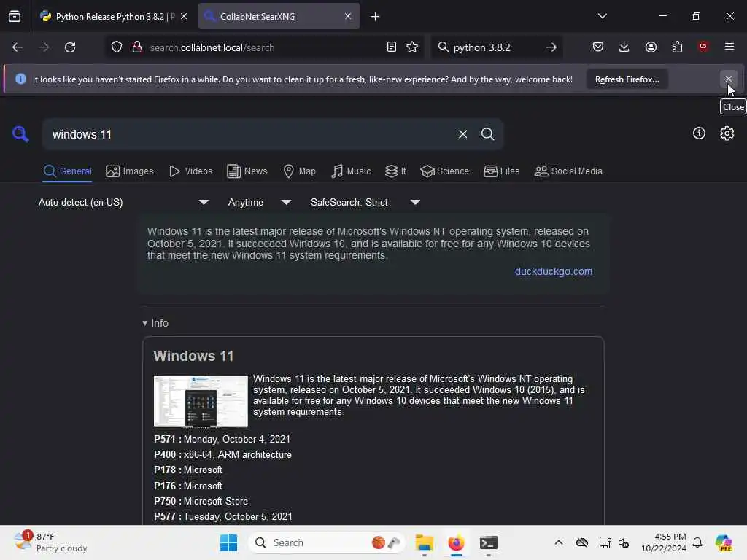This screenshot has width=747, height=560.
Task: Submit search with magnifier button
Action: tap(487, 134)
